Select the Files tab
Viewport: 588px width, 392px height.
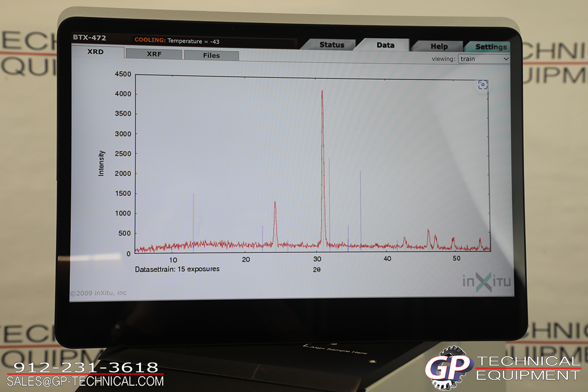(x=211, y=55)
